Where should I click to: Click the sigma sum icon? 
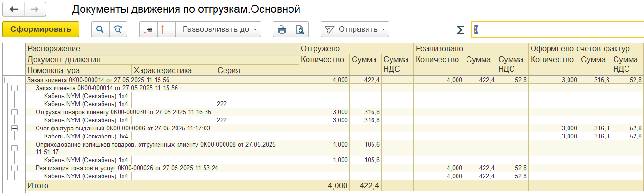[460, 30]
